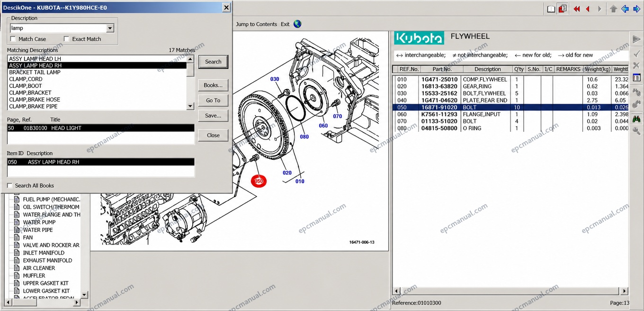Select the WATER PUMP tree entry
644x311 pixels.
coord(39,222)
